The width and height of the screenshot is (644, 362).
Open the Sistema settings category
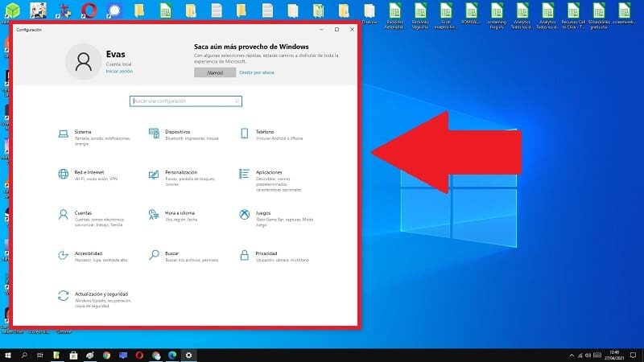click(x=94, y=138)
